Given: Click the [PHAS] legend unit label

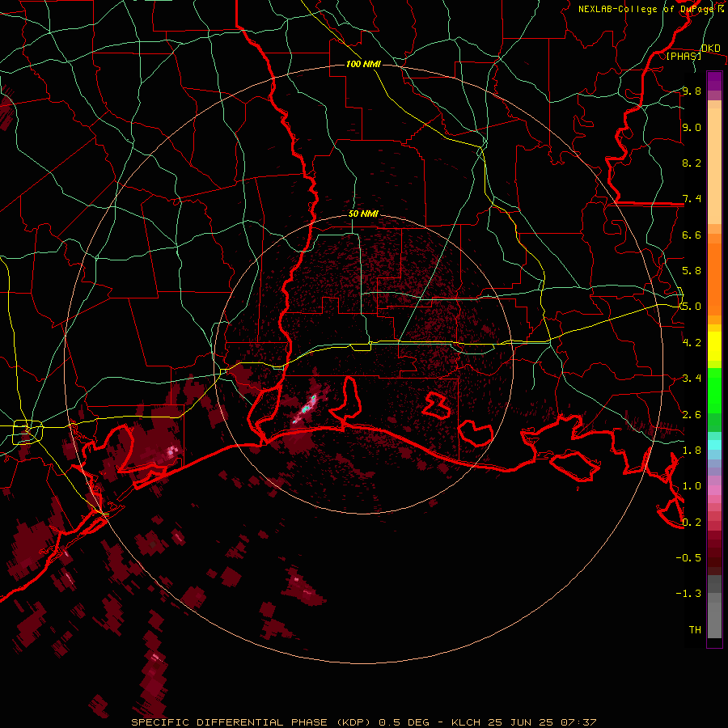Looking at the screenshot, I should click(x=684, y=56).
